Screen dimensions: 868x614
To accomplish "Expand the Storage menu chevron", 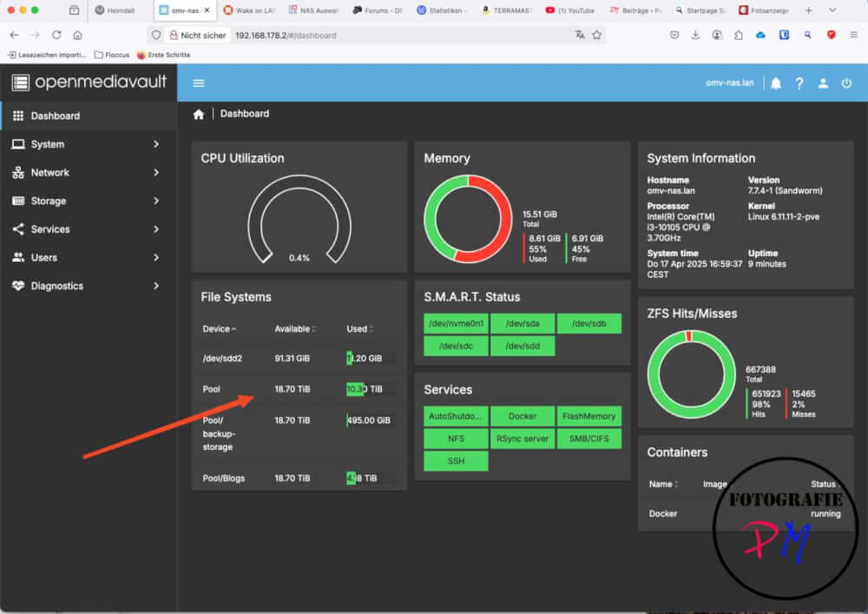I will coord(156,201).
